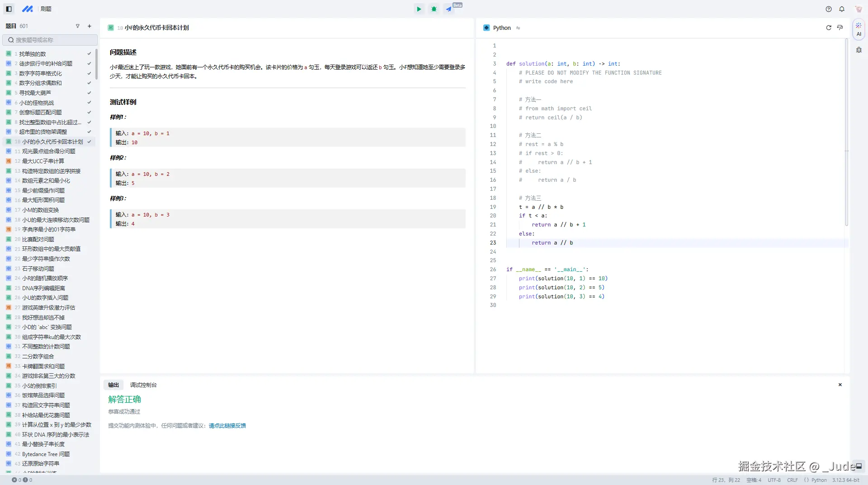Image resolution: width=868 pixels, height=485 pixels.
Task: Click completed checkmark on 数字字符串格式化
Action: click(x=89, y=73)
